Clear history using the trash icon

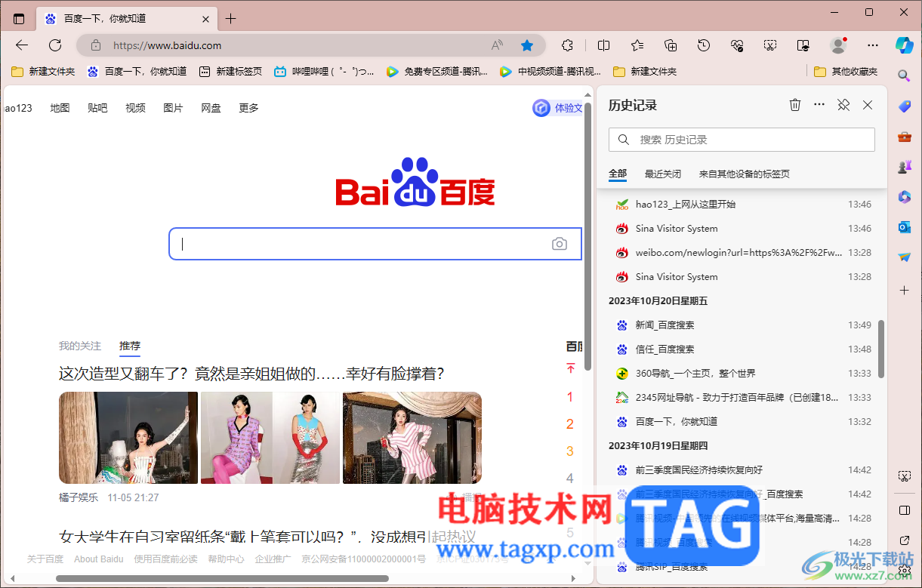pyautogui.click(x=794, y=105)
